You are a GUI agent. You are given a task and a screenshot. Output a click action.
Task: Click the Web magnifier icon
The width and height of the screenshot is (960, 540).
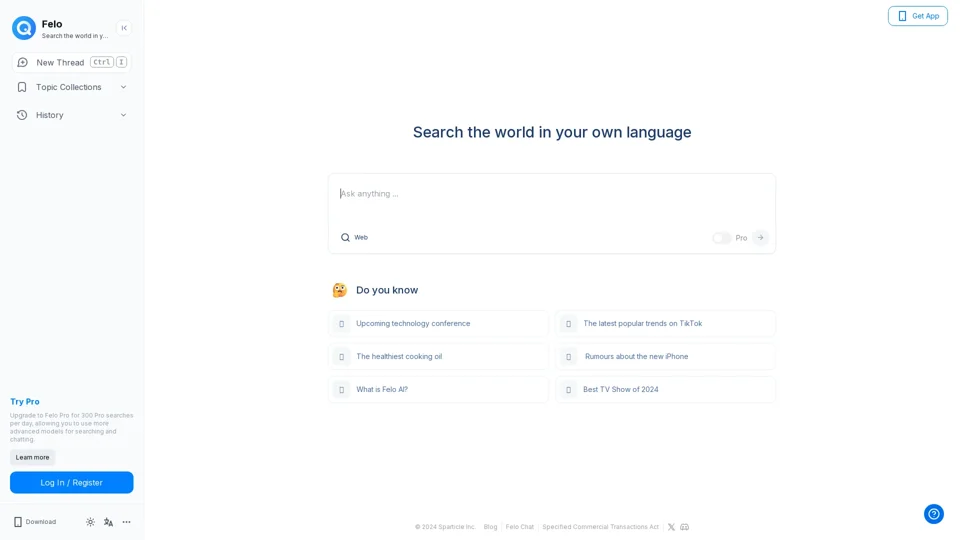345,238
